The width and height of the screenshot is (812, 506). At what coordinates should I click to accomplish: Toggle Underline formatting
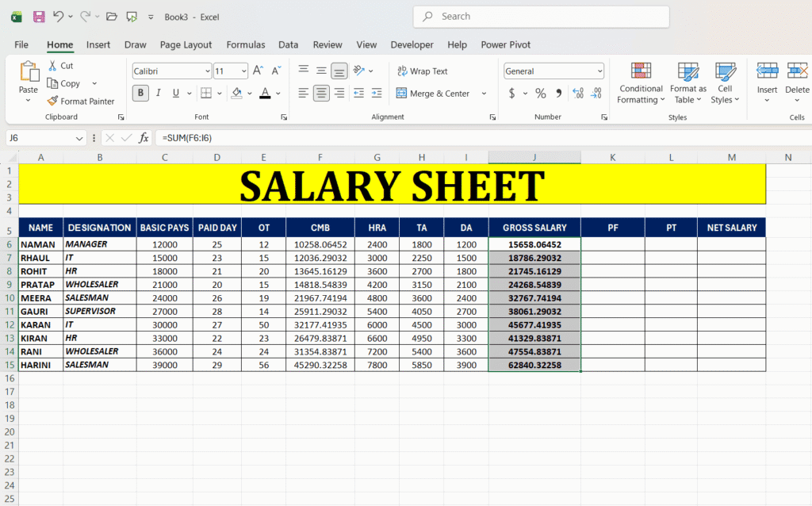176,94
